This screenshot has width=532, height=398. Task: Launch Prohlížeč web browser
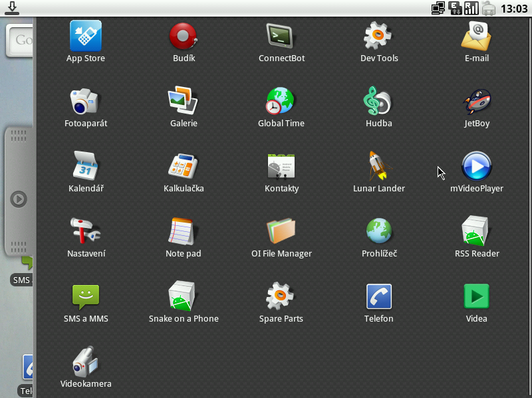coord(379,232)
